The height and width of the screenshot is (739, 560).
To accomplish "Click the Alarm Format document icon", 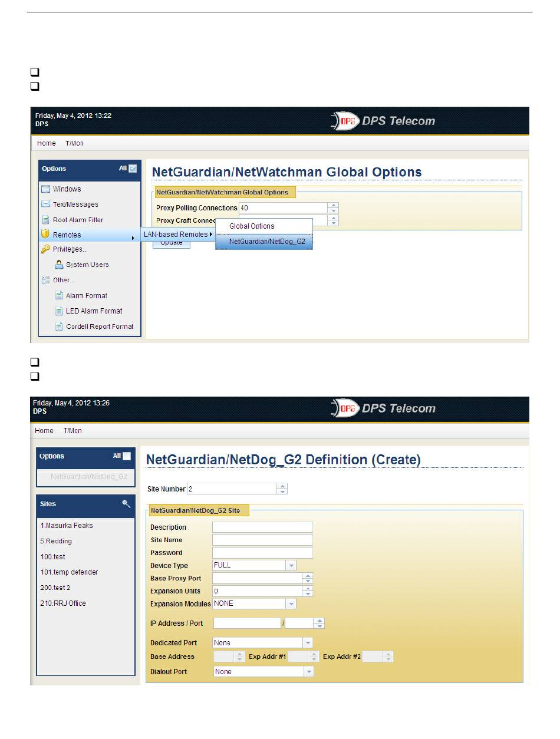I will (59, 296).
